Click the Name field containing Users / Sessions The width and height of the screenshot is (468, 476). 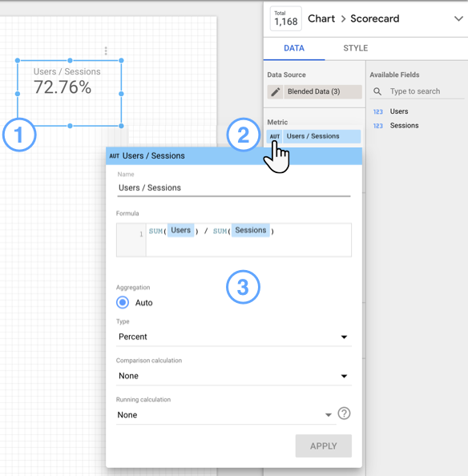[x=234, y=188]
